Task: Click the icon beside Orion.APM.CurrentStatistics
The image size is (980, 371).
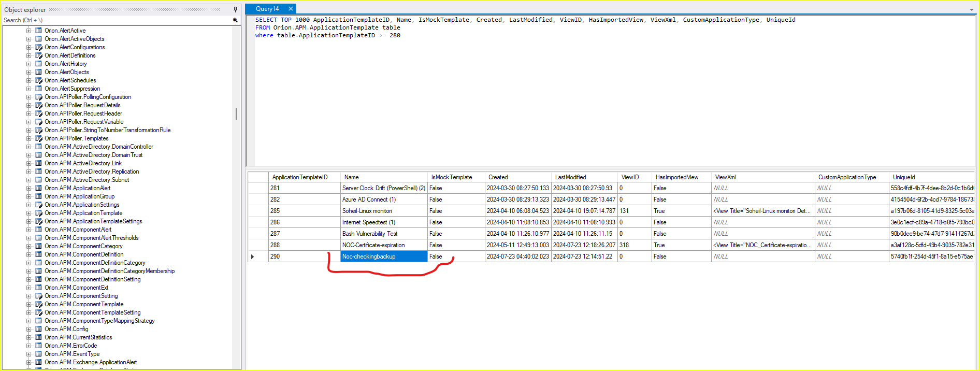Action: tap(38, 337)
